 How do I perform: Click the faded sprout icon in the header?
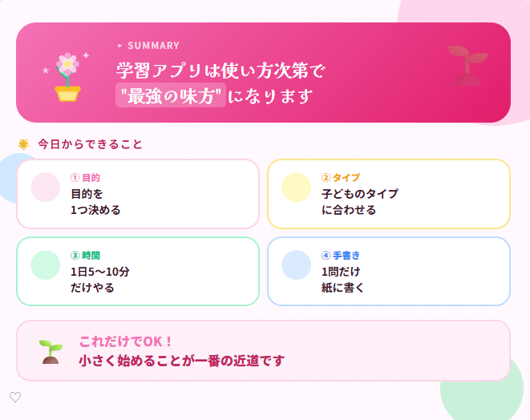pos(467,64)
